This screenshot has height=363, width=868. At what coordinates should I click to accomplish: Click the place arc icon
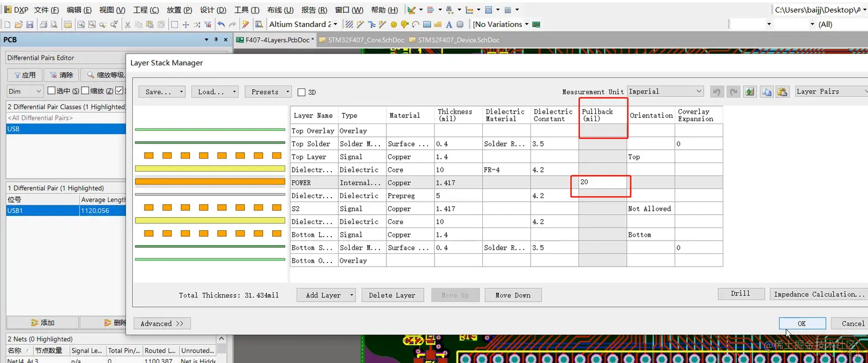[416, 25]
